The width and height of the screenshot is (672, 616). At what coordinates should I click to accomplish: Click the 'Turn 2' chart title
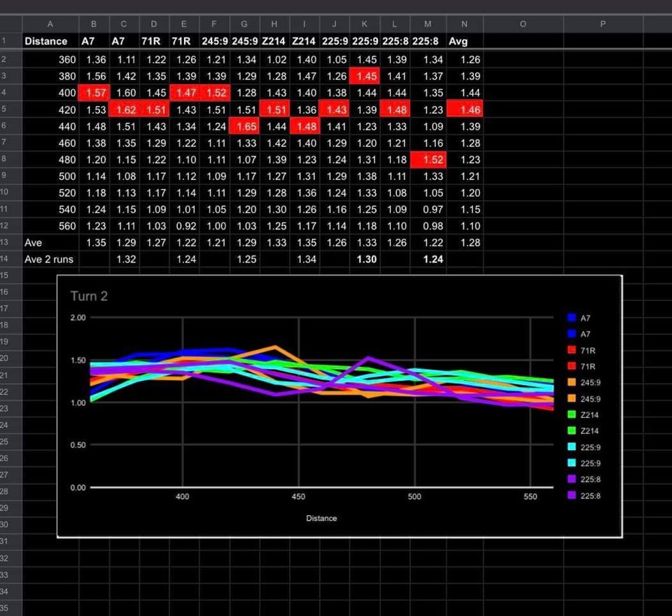coord(89,296)
